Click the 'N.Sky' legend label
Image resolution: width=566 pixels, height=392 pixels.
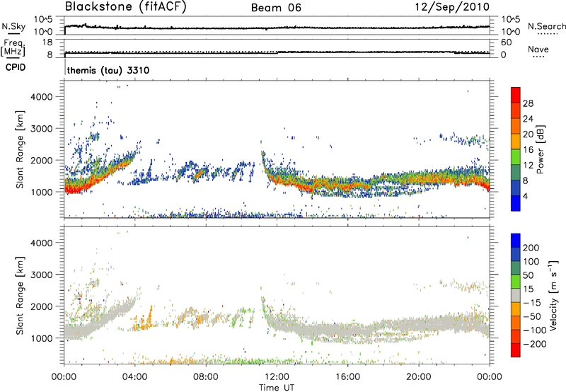13,26
